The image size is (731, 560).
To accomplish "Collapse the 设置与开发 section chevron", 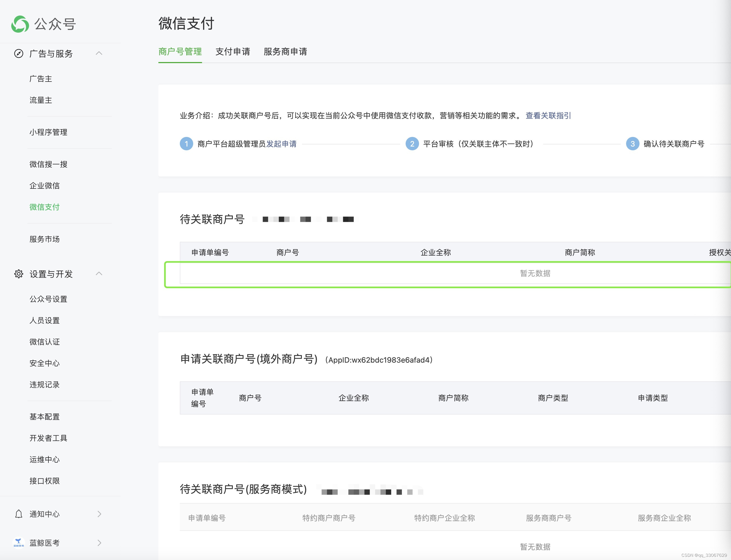I will point(99,274).
